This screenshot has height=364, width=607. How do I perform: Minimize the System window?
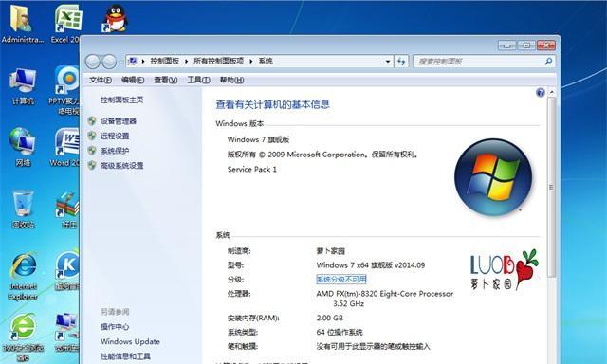[x=506, y=45]
